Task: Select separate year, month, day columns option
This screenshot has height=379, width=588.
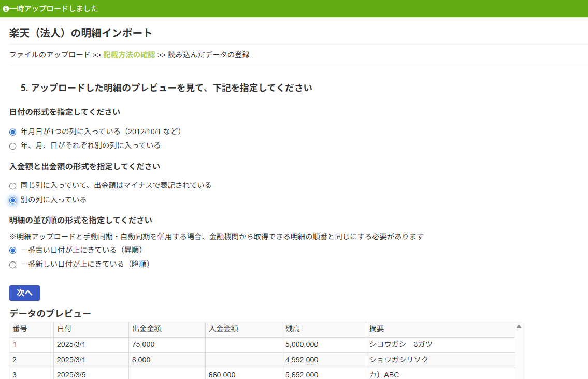Action: point(13,146)
